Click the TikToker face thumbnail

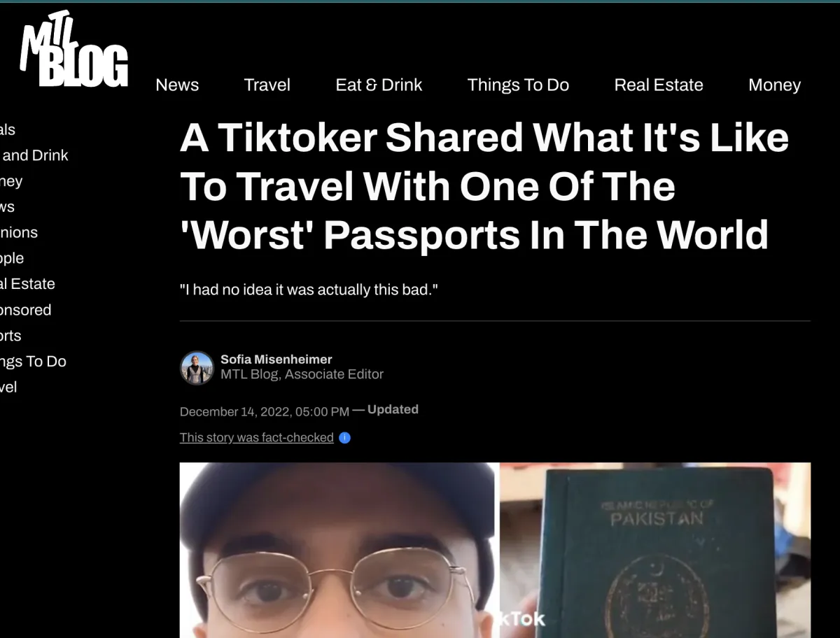coord(339,550)
